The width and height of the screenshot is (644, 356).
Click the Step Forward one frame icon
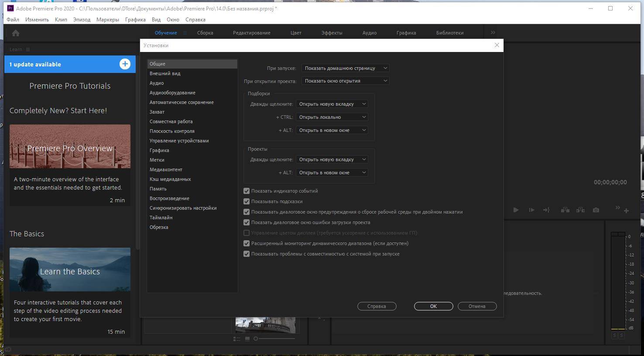click(531, 210)
